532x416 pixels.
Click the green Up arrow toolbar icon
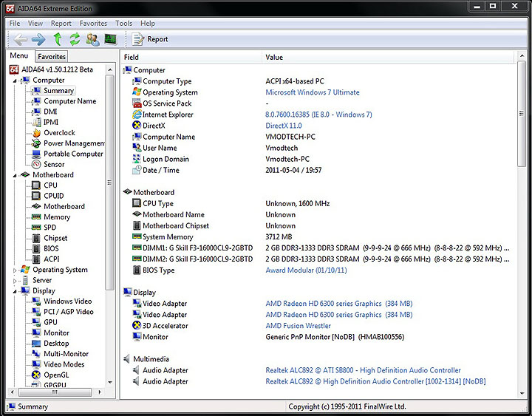(58, 39)
